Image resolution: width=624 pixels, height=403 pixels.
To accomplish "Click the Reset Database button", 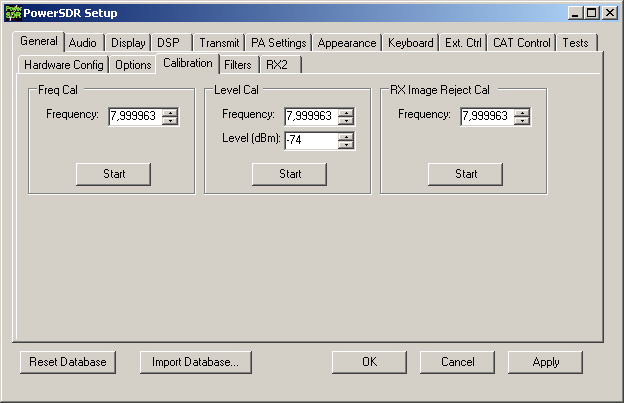I will click(68, 362).
